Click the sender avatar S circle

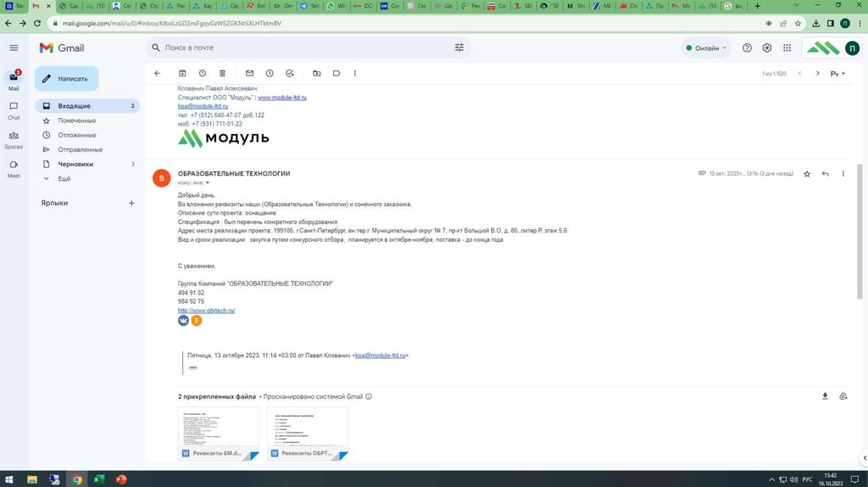(x=162, y=178)
